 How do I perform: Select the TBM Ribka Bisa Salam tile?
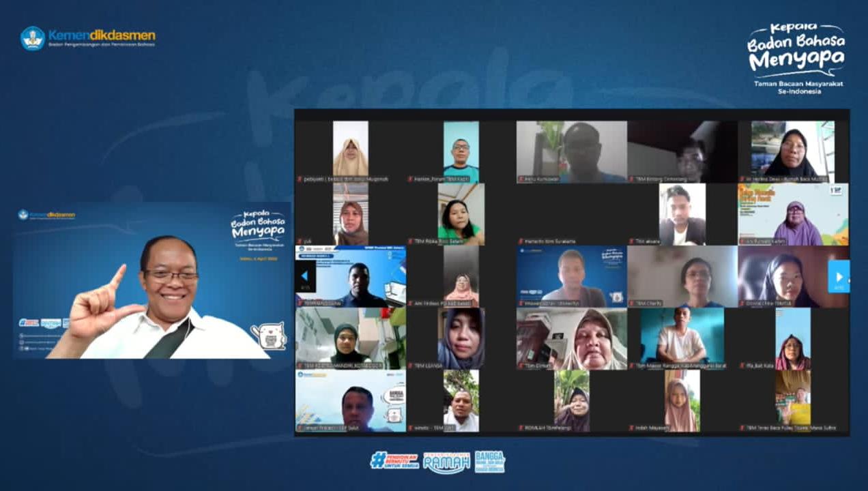tap(461, 214)
